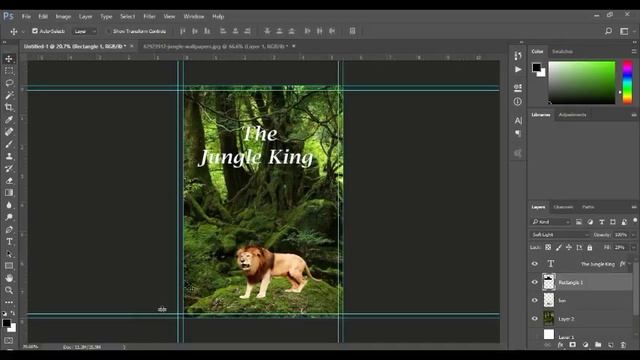Select the Gradient tool
The image size is (640, 360).
coord(9,193)
